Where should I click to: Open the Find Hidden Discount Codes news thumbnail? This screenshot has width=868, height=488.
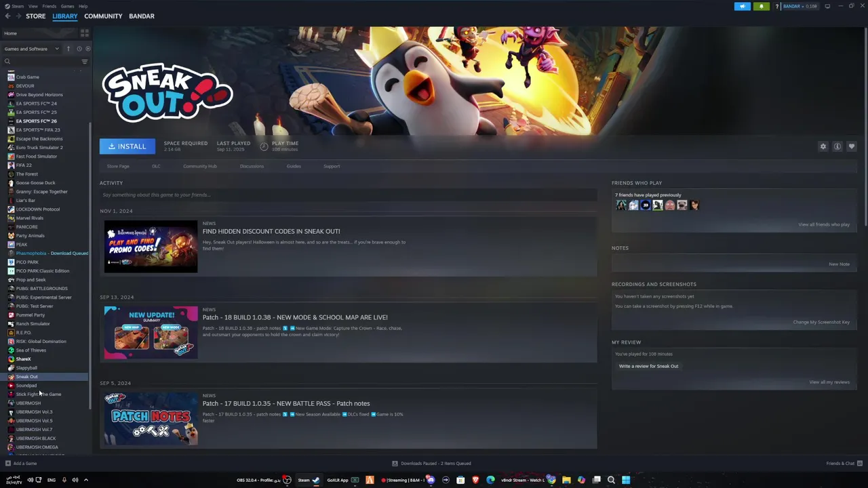pyautogui.click(x=151, y=247)
